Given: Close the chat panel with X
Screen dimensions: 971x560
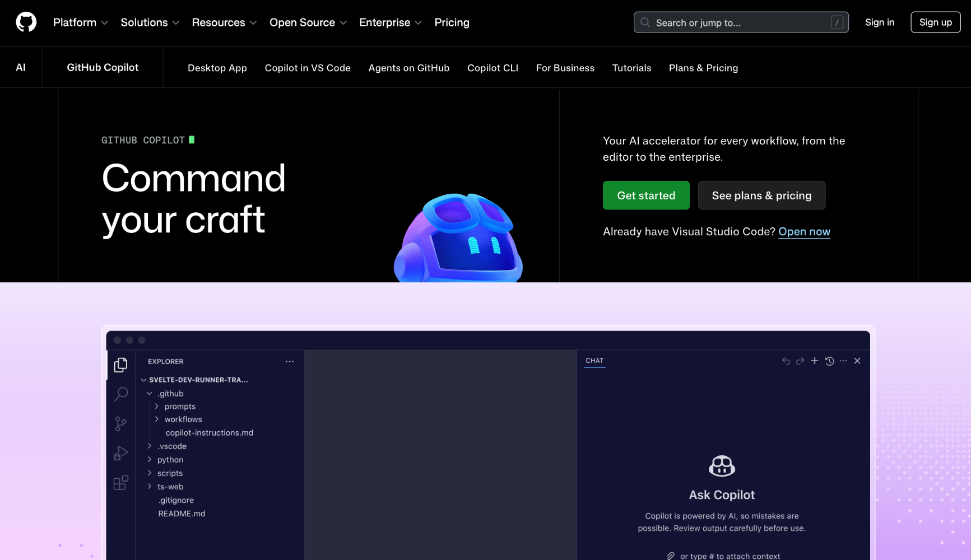Looking at the screenshot, I should 857,361.
